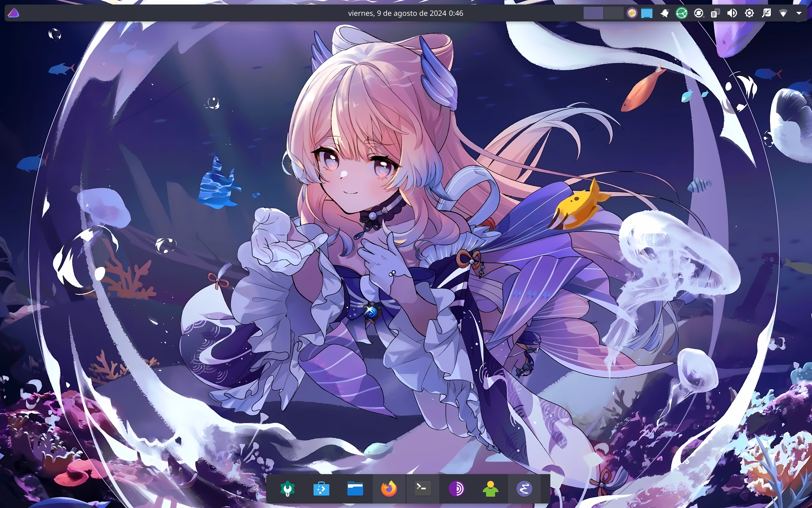Launch the green wrench settings app in dock
812x508 pixels.
(287, 489)
